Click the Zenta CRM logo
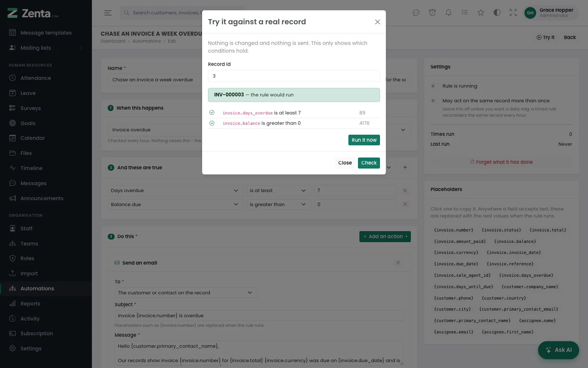The width and height of the screenshot is (588, 368). click(x=33, y=13)
